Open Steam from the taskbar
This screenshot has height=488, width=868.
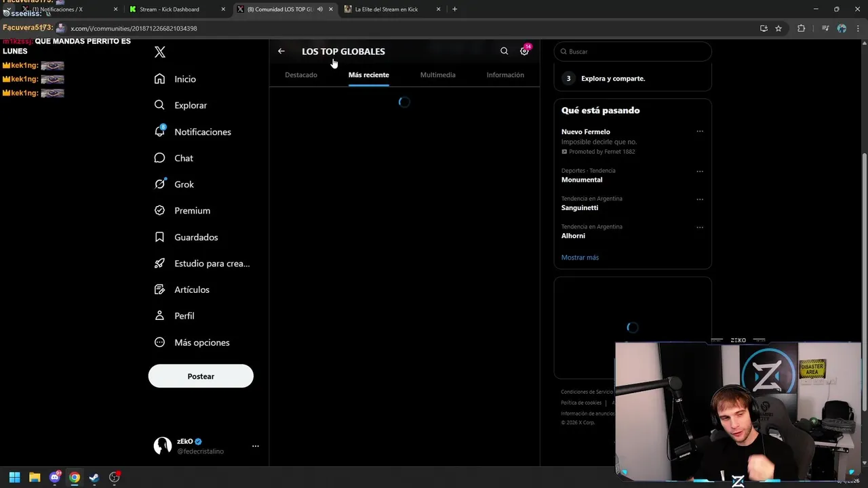pyautogui.click(x=94, y=477)
